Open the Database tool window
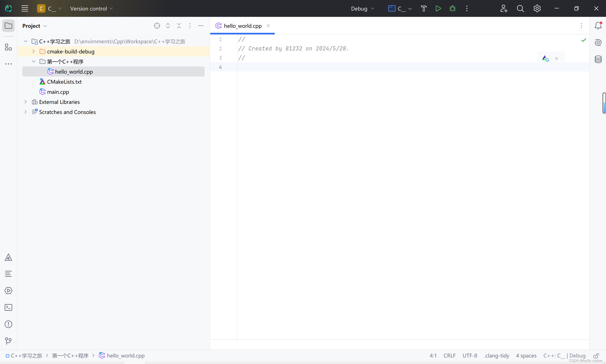 point(598,59)
